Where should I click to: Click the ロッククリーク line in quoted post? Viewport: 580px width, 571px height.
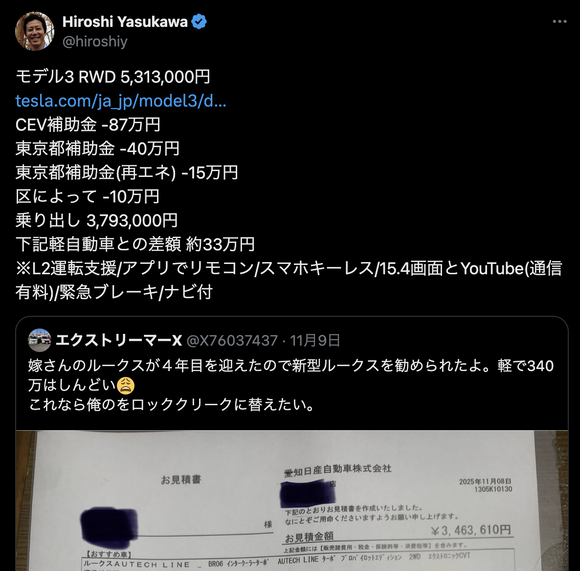tap(171, 405)
